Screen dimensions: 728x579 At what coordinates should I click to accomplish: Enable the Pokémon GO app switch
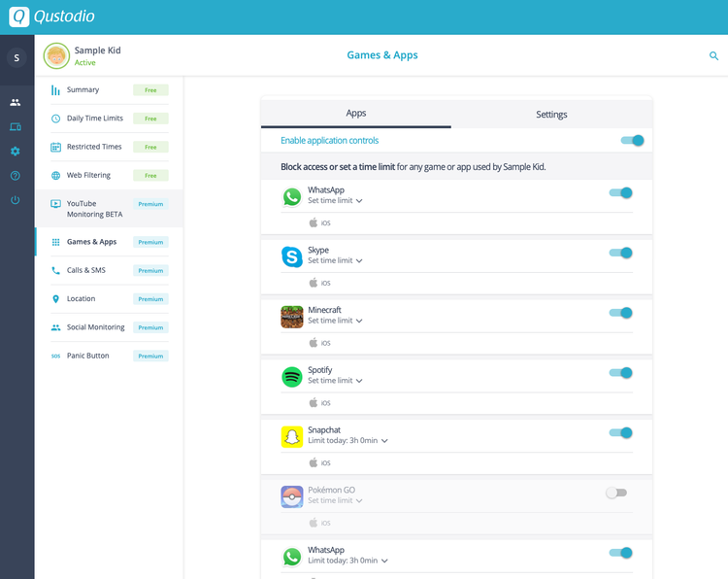(616, 493)
